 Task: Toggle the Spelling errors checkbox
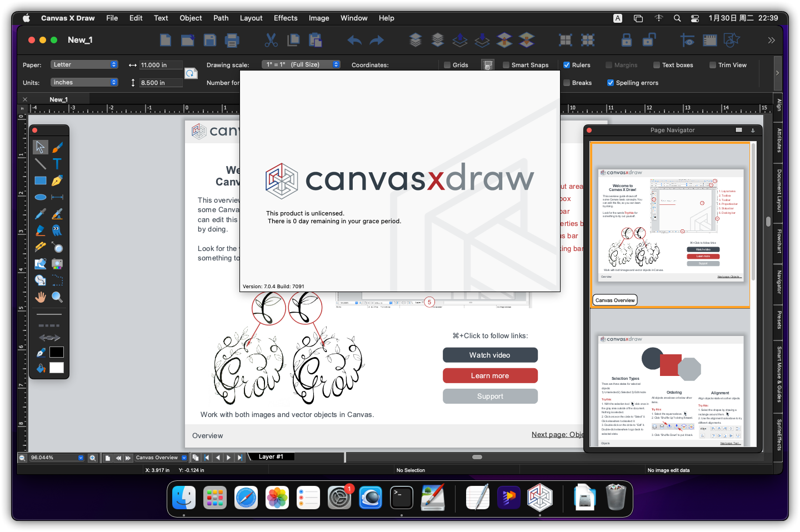611,83
